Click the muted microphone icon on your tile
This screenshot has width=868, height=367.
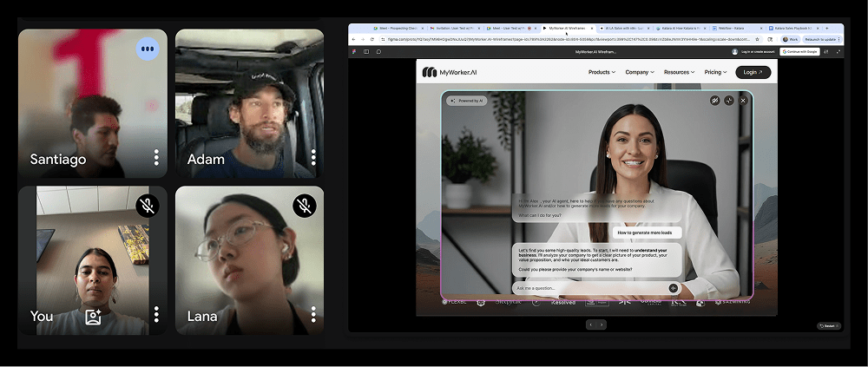tap(147, 206)
